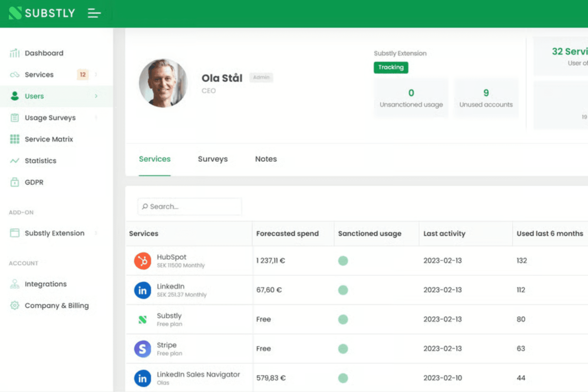Click the Stripe service name
The height and width of the screenshot is (392, 588).
(167, 345)
